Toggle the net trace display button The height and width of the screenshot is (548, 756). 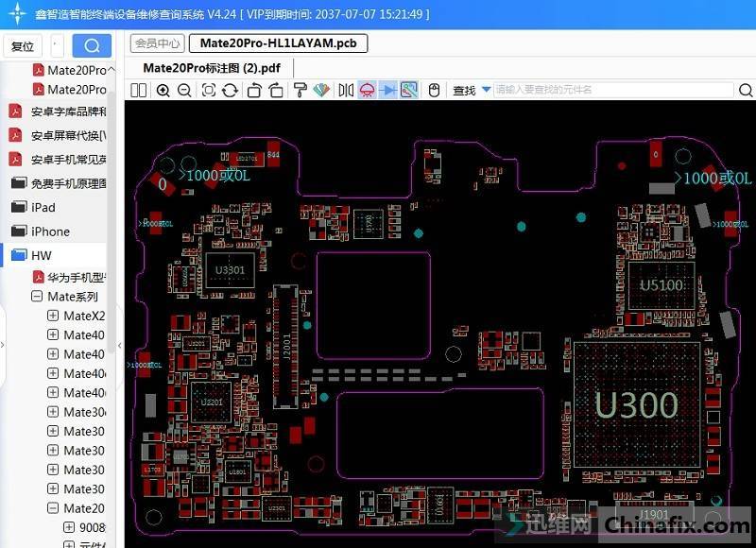pyautogui.click(x=409, y=90)
